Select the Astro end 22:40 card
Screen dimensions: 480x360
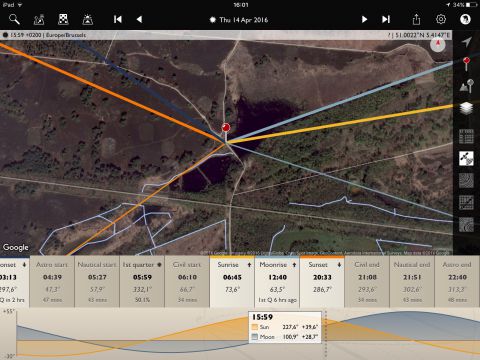click(457, 282)
